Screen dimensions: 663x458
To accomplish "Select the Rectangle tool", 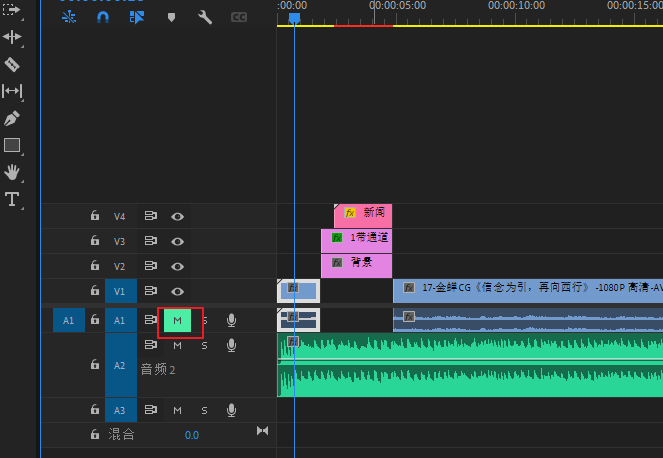I will (x=12, y=145).
